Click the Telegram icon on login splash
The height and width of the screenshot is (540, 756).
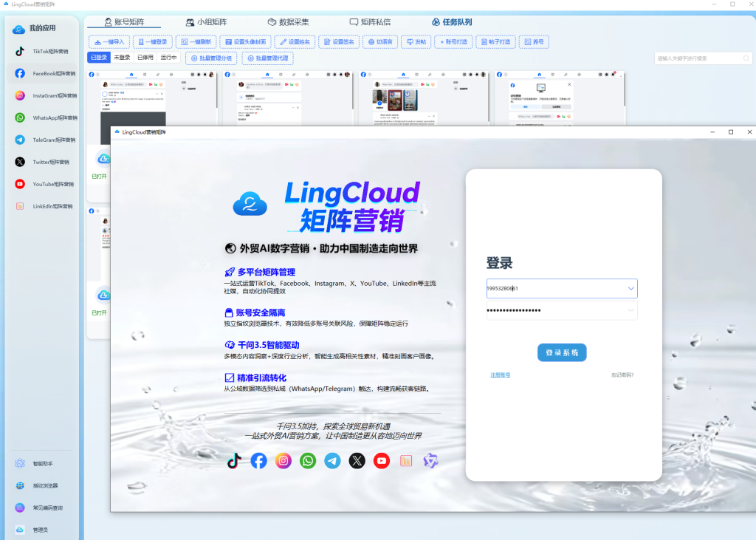point(332,461)
